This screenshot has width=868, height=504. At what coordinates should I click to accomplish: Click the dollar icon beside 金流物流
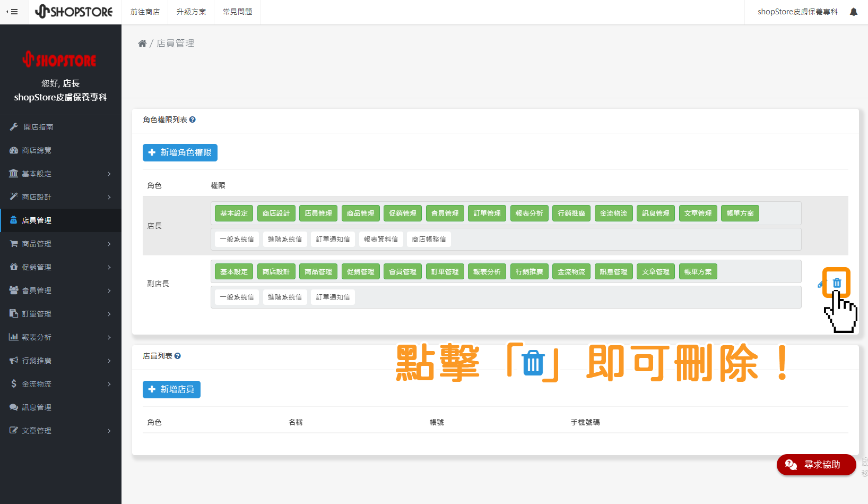coord(14,384)
